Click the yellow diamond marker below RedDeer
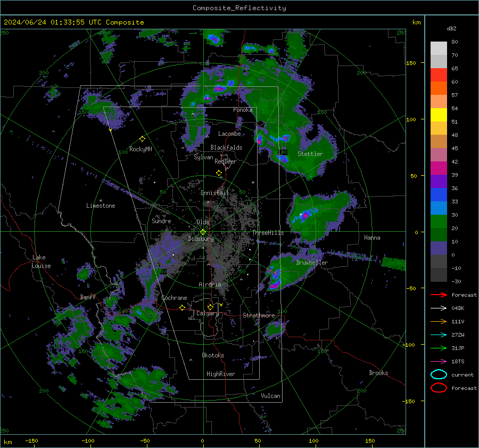Image resolution: width=479 pixels, height=448 pixels. (x=219, y=173)
